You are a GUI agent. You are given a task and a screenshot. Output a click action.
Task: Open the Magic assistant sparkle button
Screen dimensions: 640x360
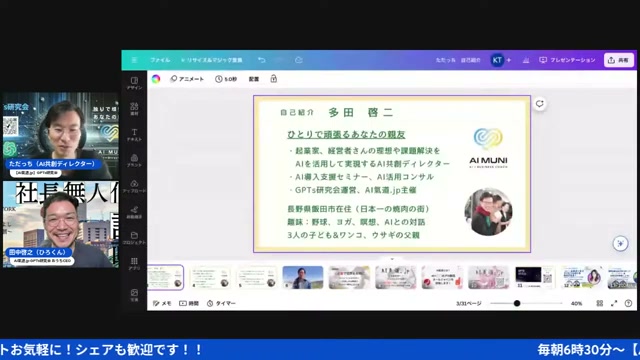(x=620, y=244)
